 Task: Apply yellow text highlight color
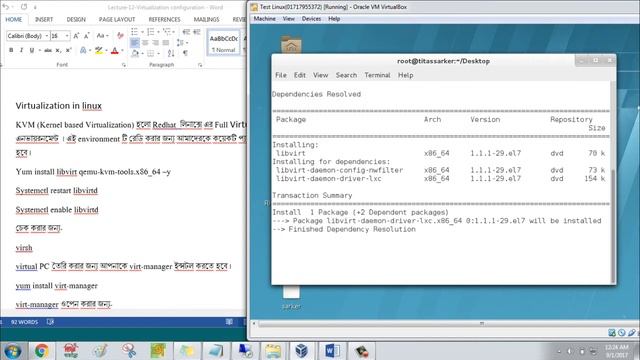point(98,50)
